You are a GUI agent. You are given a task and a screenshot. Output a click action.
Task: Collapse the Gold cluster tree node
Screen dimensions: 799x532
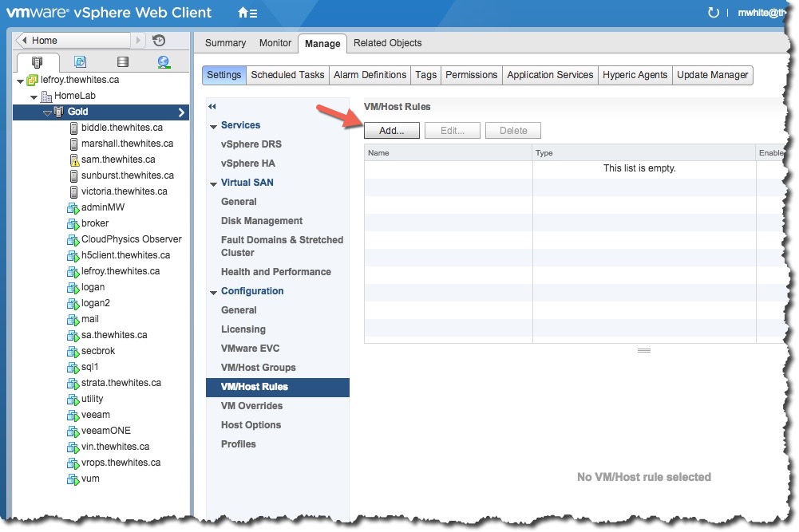tap(47, 112)
